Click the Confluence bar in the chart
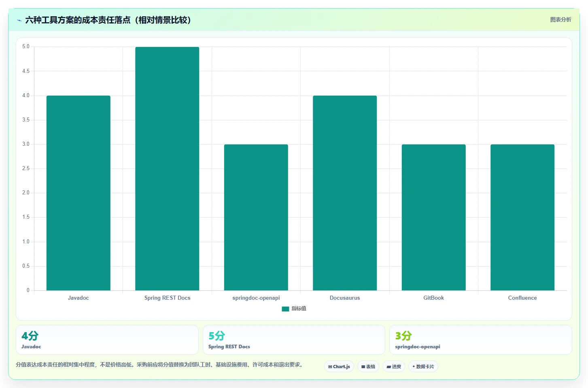588x388 pixels. click(522, 217)
